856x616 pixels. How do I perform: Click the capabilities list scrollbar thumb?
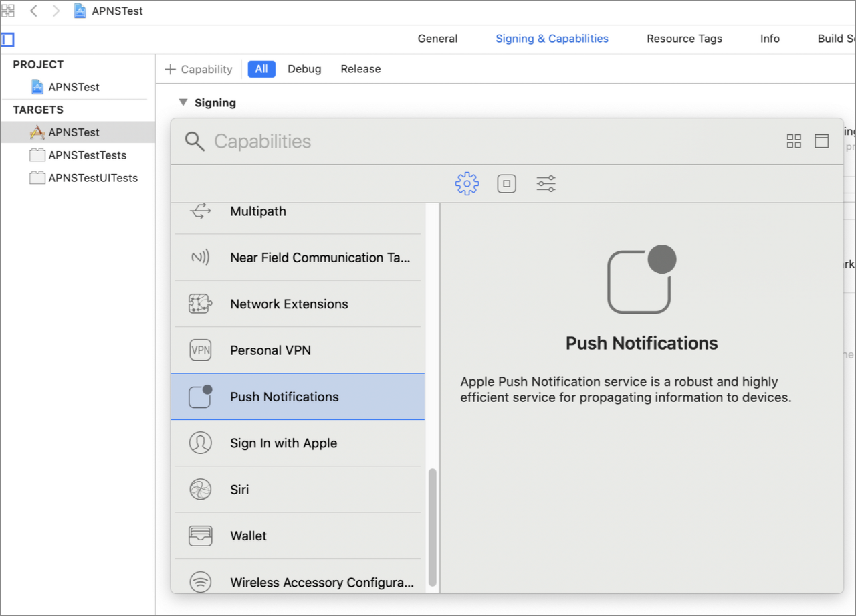point(433,527)
